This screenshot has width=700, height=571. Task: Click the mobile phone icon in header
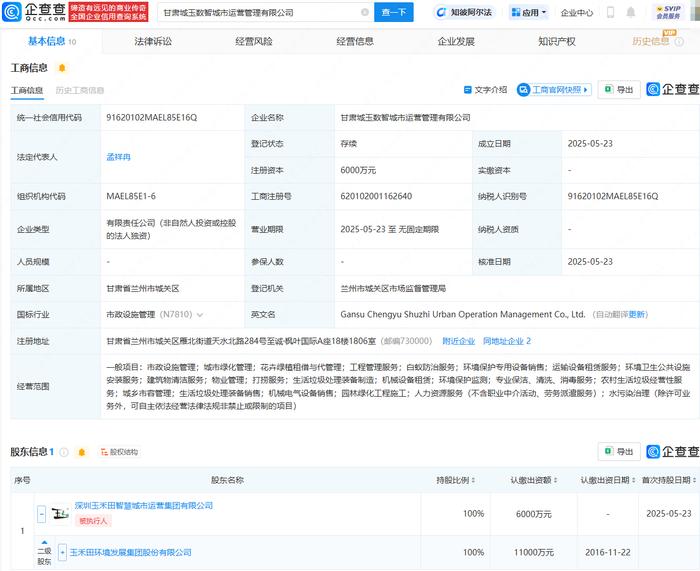610,12
